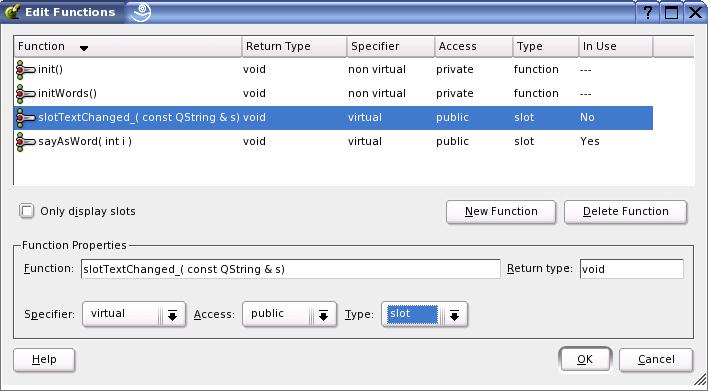Click the New Function button
Image resolution: width=708 pixels, height=391 pixels.
501,212
